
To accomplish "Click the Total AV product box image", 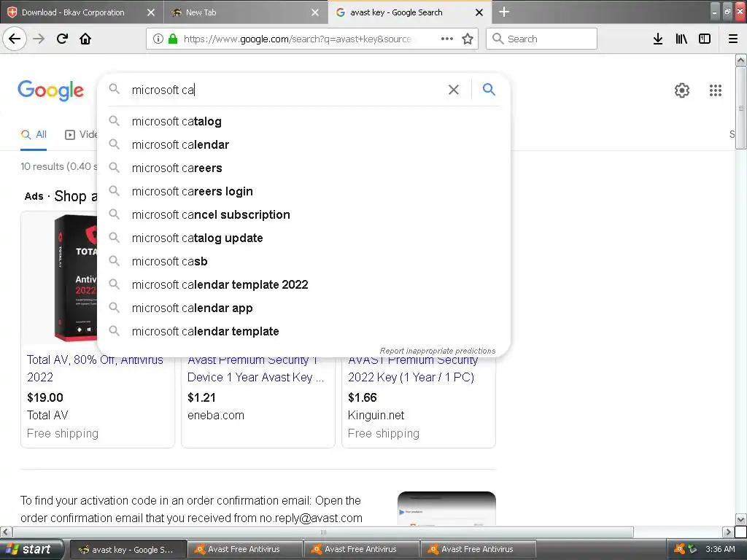I will (x=76, y=278).
